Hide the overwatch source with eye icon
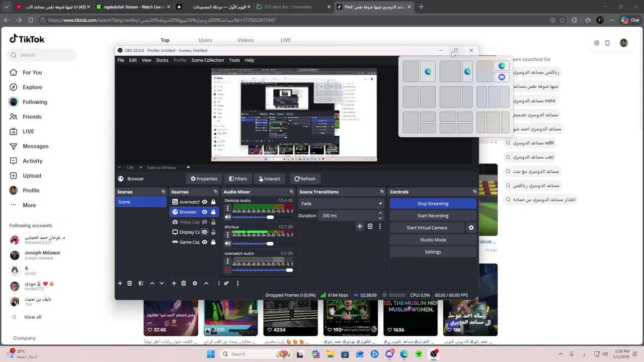 (x=204, y=202)
